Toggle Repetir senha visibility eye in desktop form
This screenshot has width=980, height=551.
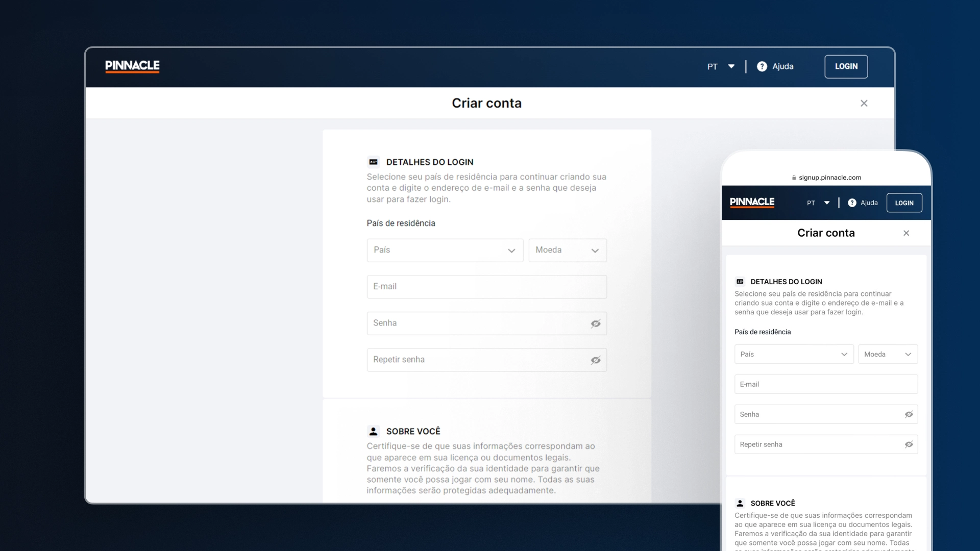[x=596, y=360]
